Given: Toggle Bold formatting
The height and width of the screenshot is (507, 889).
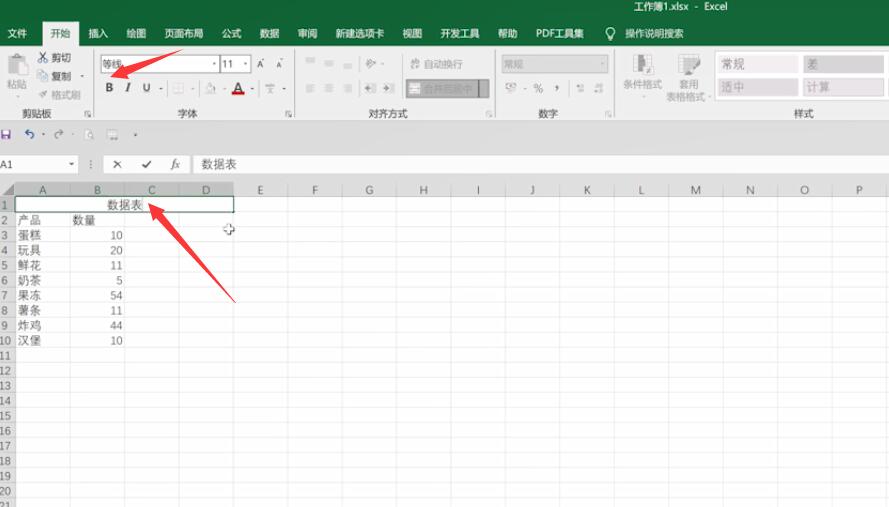Looking at the screenshot, I should pyautogui.click(x=109, y=88).
